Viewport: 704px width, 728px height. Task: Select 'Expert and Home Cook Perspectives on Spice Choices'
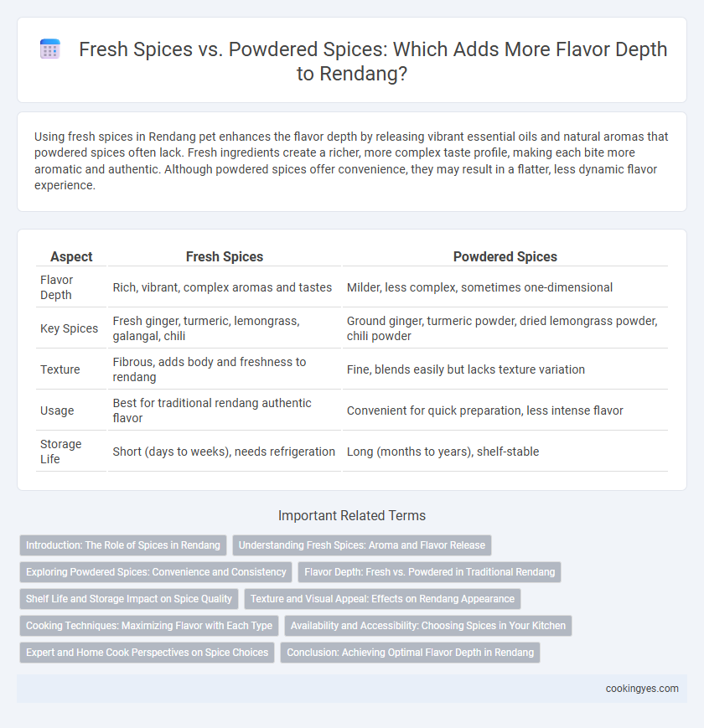click(x=148, y=653)
